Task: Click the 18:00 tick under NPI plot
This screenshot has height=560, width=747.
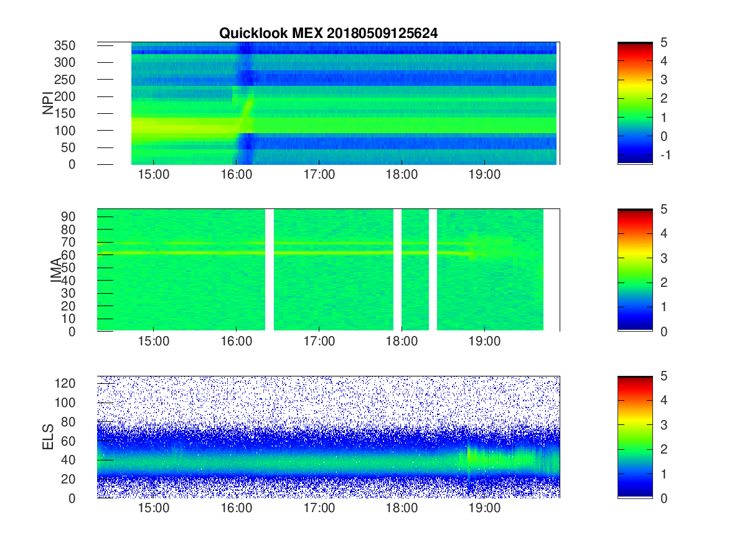Action: pos(402,175)
